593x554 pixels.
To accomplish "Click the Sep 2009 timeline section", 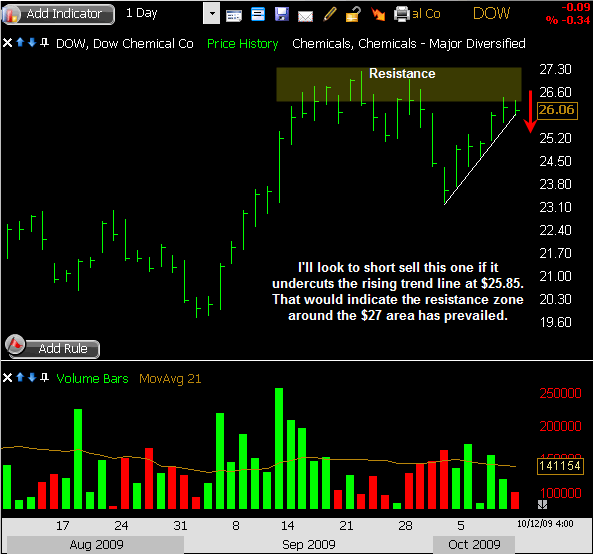I will (x=309, y=545).
